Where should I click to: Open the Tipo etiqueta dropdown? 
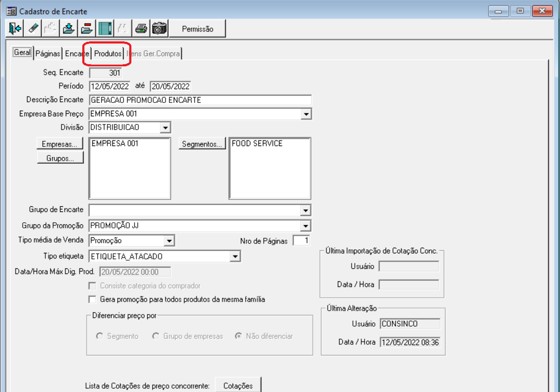click(235, 257)
